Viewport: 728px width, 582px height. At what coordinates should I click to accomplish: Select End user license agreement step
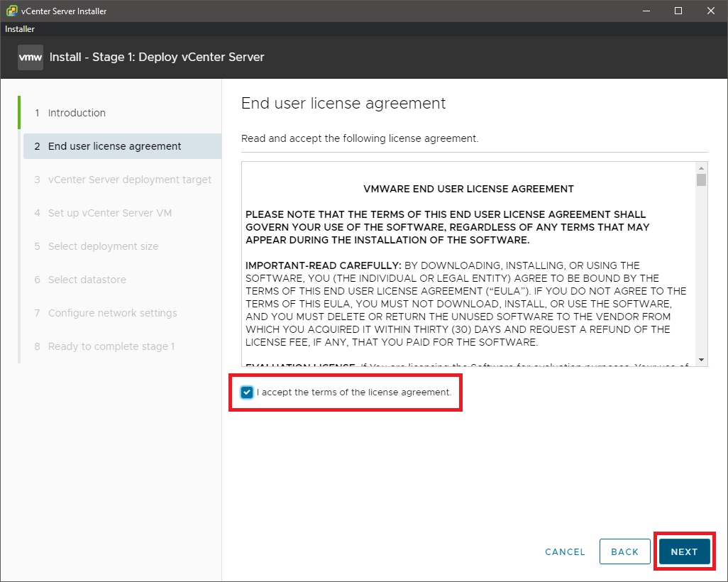114,146
